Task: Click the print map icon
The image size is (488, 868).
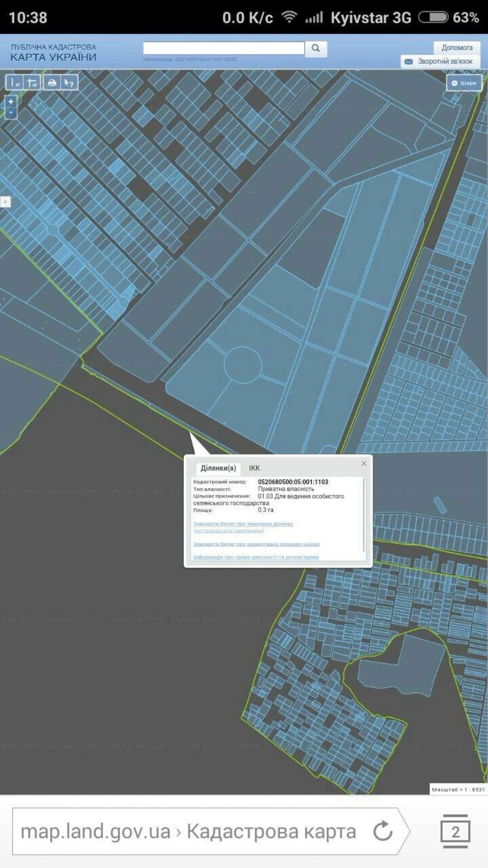Action: coord(52,82)
